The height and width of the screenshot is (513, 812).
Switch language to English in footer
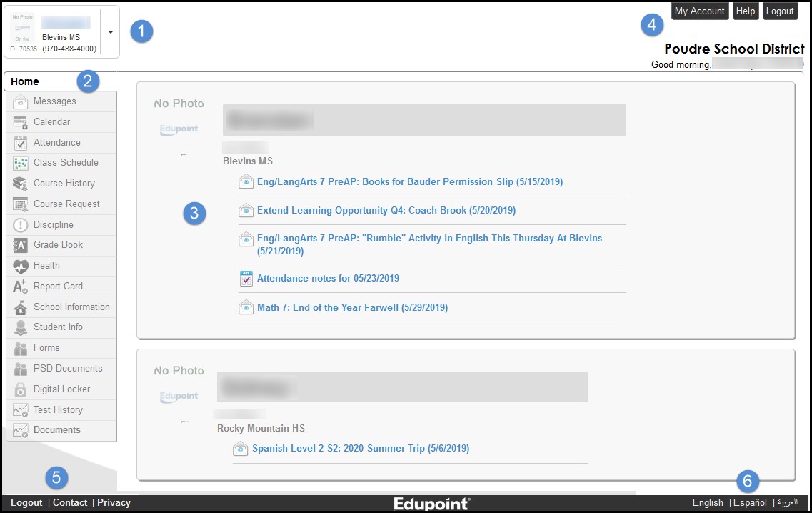(708, 502)
